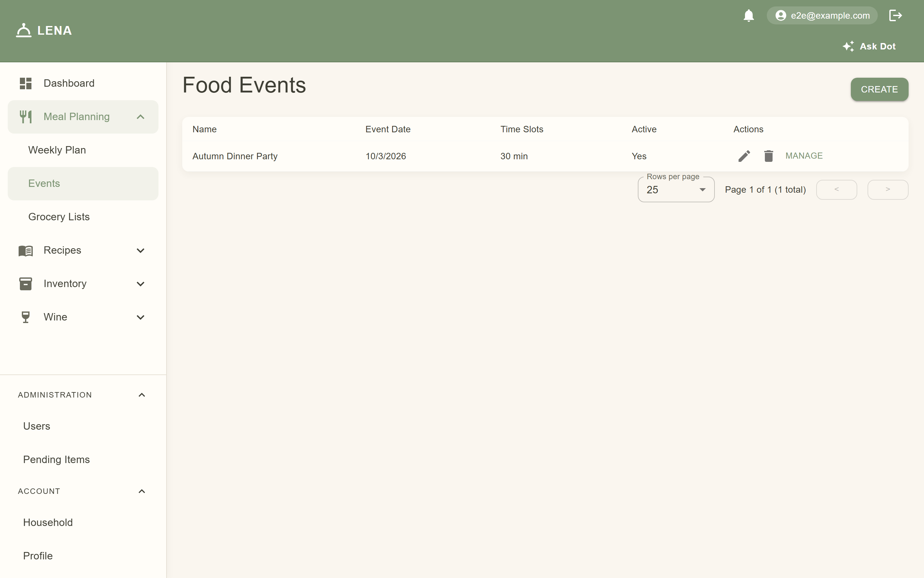
Task: Expand the Wine section chevron
Action: [x=141, y=317]
